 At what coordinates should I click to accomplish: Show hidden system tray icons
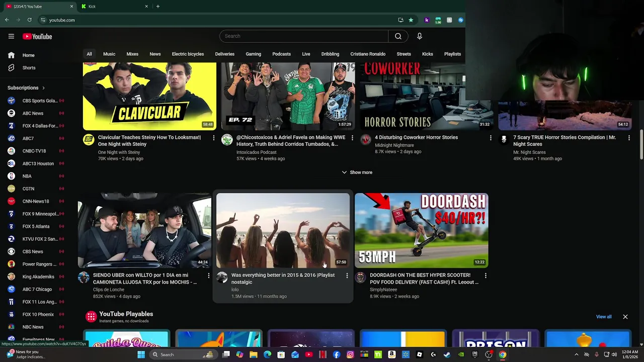(x=577, y=354)
